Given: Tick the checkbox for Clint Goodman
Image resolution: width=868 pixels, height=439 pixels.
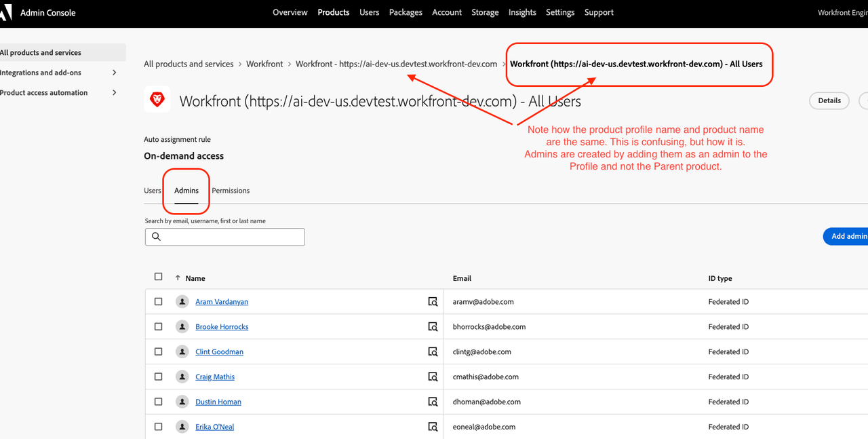Looking at the screenshot, I should click(159, 351).
